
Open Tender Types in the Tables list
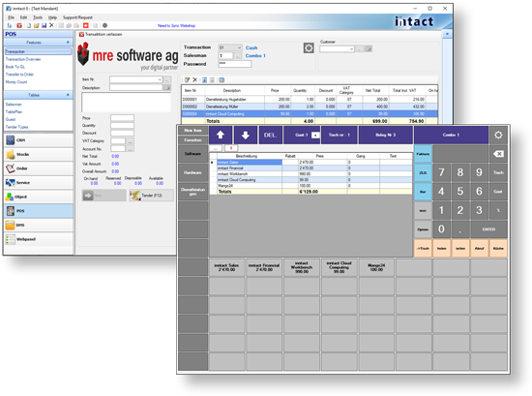click(16, 127)
